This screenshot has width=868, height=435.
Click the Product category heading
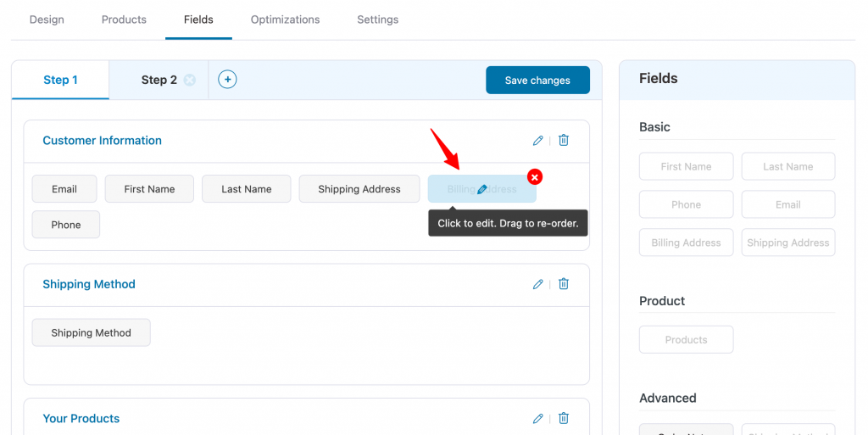click(x=662, y=301)
